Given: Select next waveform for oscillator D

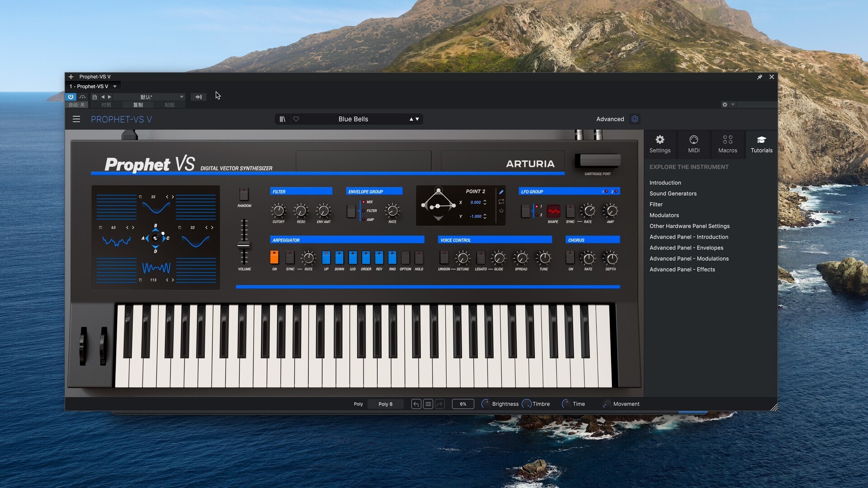Looking at the screenshot, I should [x=173, y=280].
